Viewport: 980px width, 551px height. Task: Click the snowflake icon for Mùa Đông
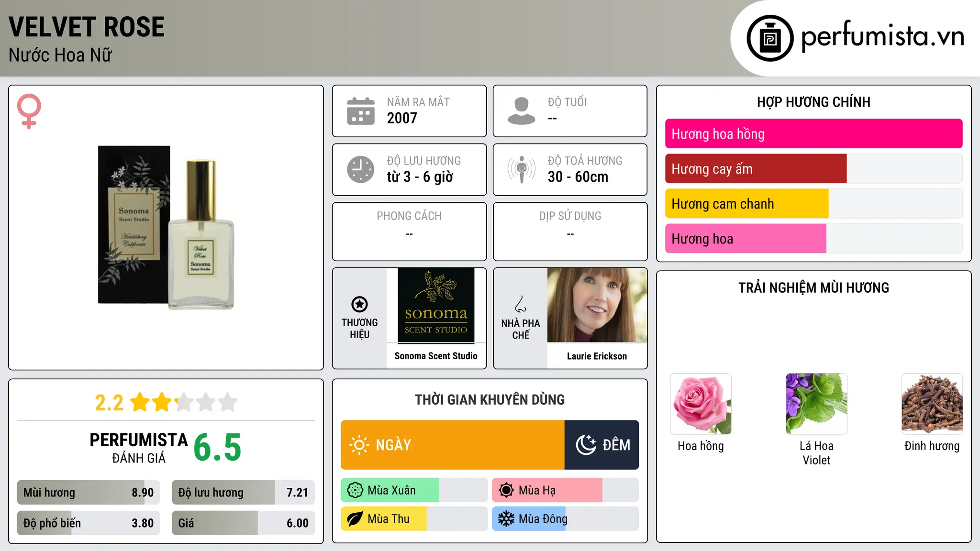point(506,519)
